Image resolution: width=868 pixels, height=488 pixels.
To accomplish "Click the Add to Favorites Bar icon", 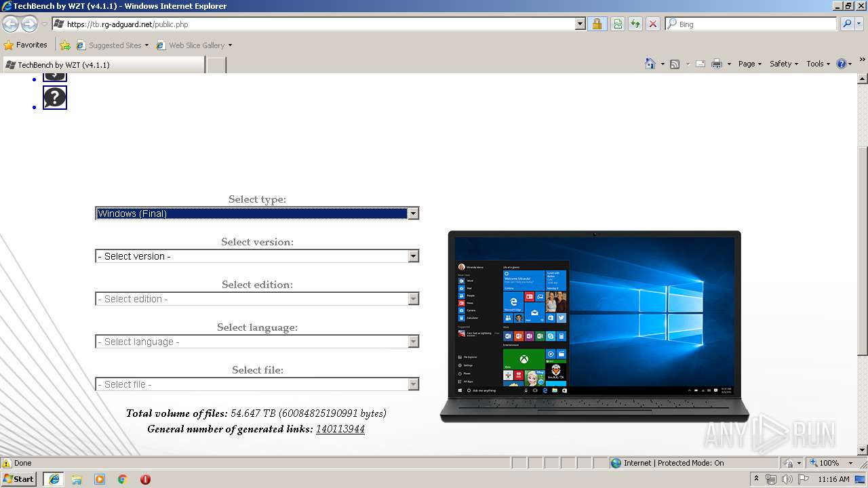I will (65, 45).
